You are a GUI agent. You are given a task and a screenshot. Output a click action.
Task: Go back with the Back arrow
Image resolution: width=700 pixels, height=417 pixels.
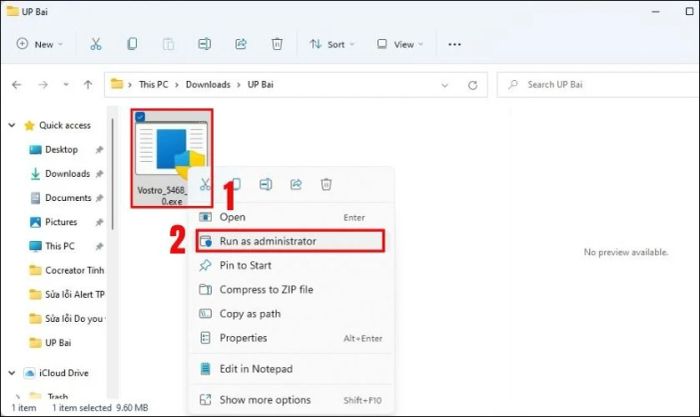17,84
